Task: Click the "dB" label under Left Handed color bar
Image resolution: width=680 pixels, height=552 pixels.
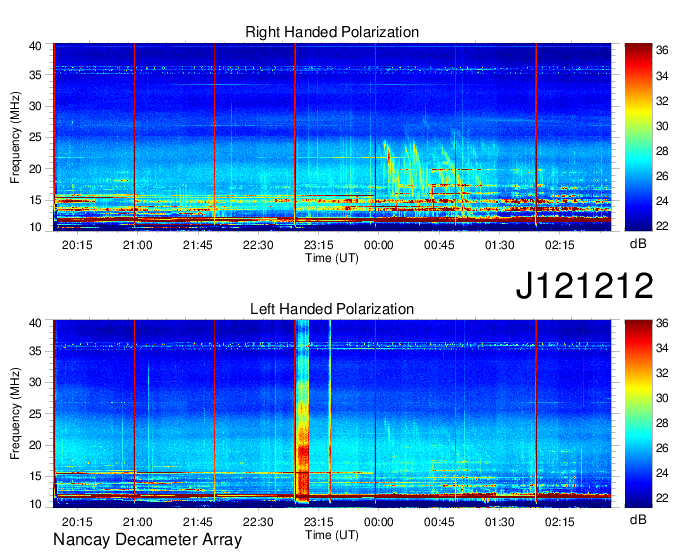Action: pos(638,519)
